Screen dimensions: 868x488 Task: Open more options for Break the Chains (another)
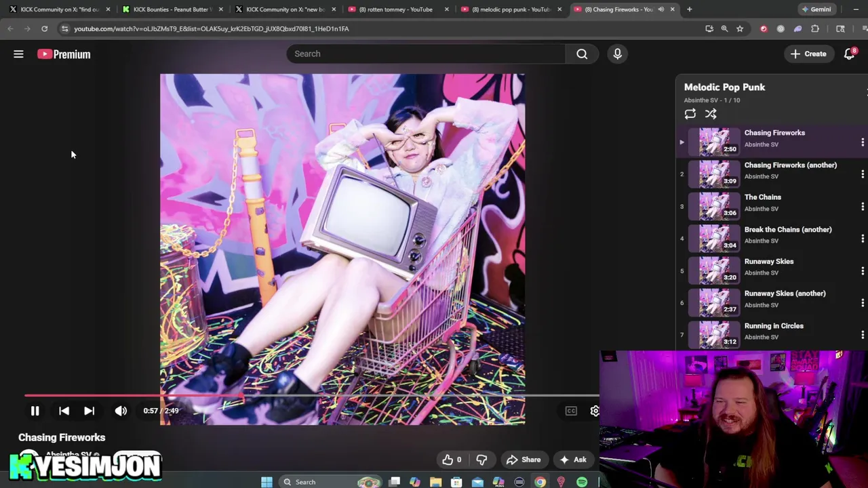coord(862,239)
